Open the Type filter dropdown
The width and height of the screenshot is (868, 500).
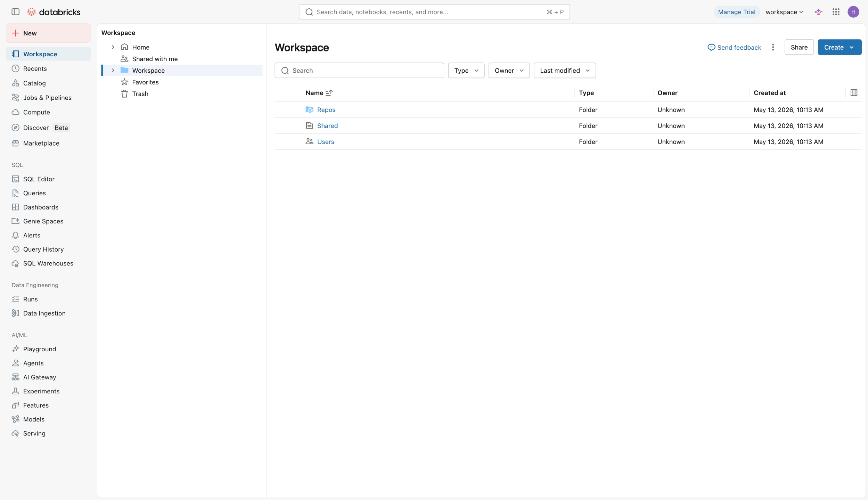[x=466, y=71]
